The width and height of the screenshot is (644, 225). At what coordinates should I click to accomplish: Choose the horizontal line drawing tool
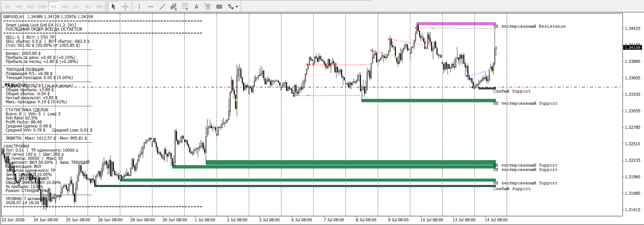pos(151,6)
